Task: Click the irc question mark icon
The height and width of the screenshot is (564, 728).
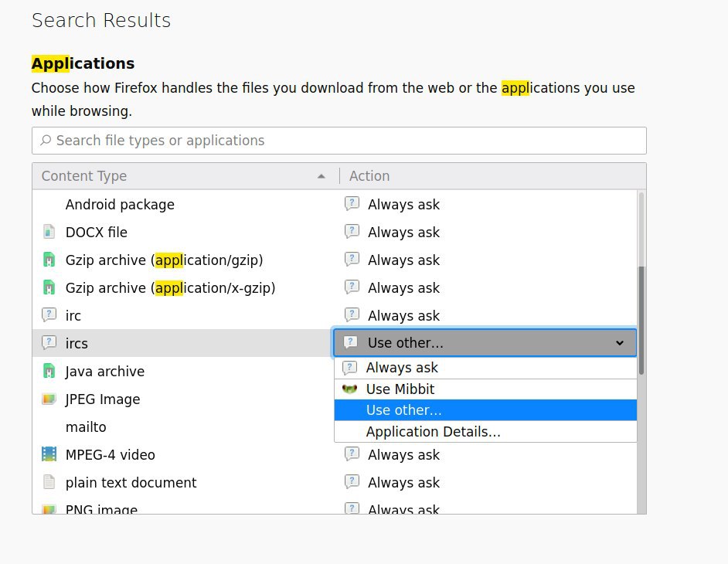Action: coord(49,314)
